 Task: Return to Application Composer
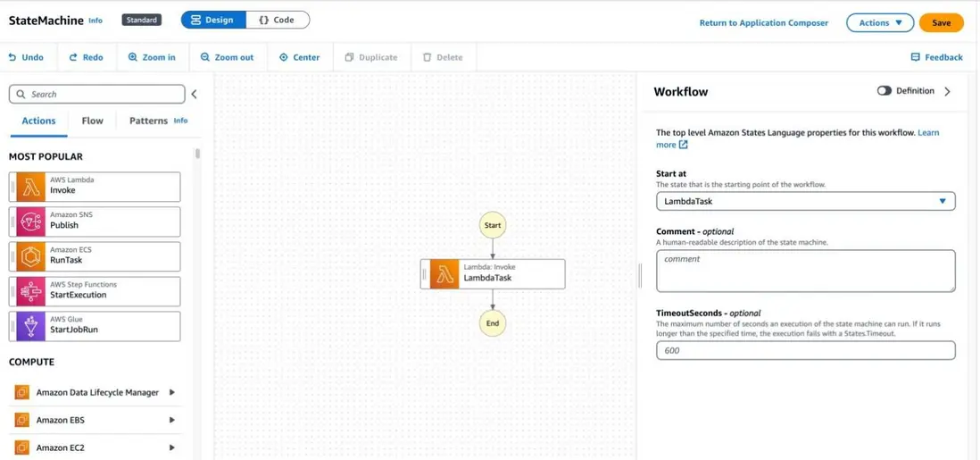763,22
